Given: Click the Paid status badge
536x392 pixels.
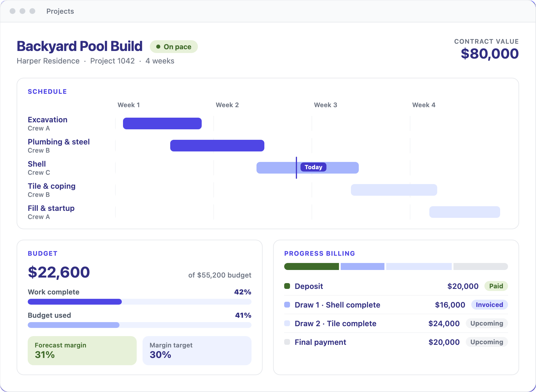Looking at the screenshot, I should [x=496, y=286].
